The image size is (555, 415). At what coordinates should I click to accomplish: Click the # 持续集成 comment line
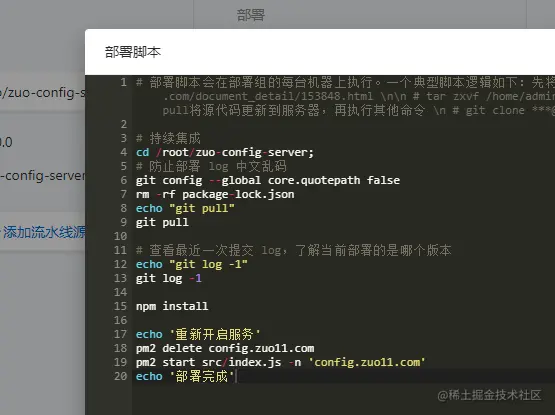[x=168, y=138]
